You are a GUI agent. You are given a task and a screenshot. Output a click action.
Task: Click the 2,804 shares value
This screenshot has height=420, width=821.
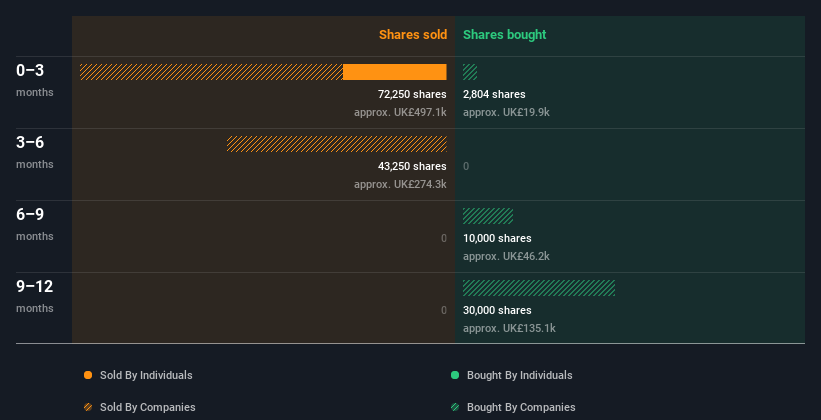coord(494,94)
